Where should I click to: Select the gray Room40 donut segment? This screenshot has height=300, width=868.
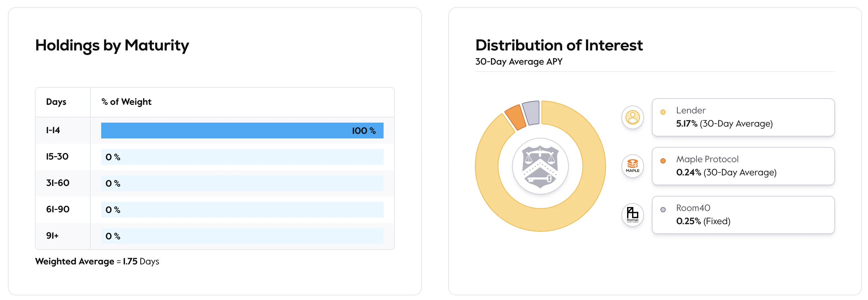(x=531, y=112)
